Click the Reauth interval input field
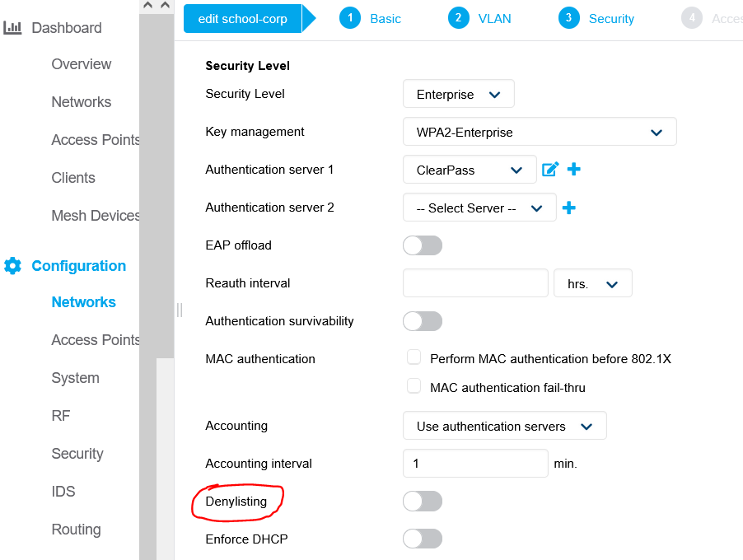Viewport: 743px width, 560px height. [475, 283]
